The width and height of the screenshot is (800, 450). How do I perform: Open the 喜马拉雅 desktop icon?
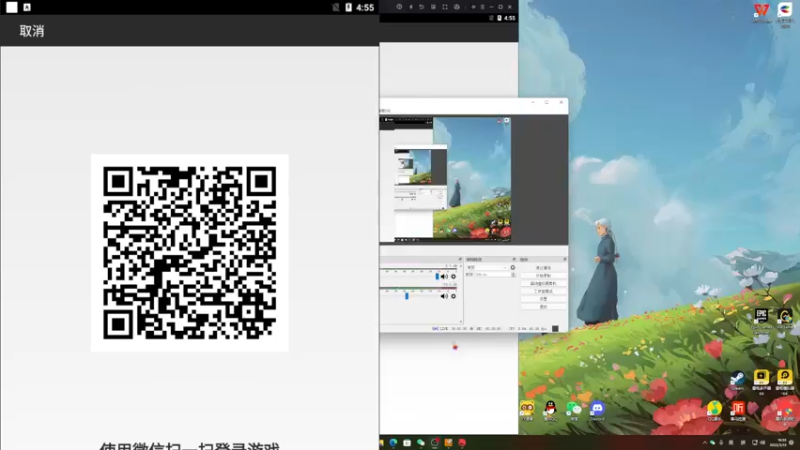pos(738,411)
